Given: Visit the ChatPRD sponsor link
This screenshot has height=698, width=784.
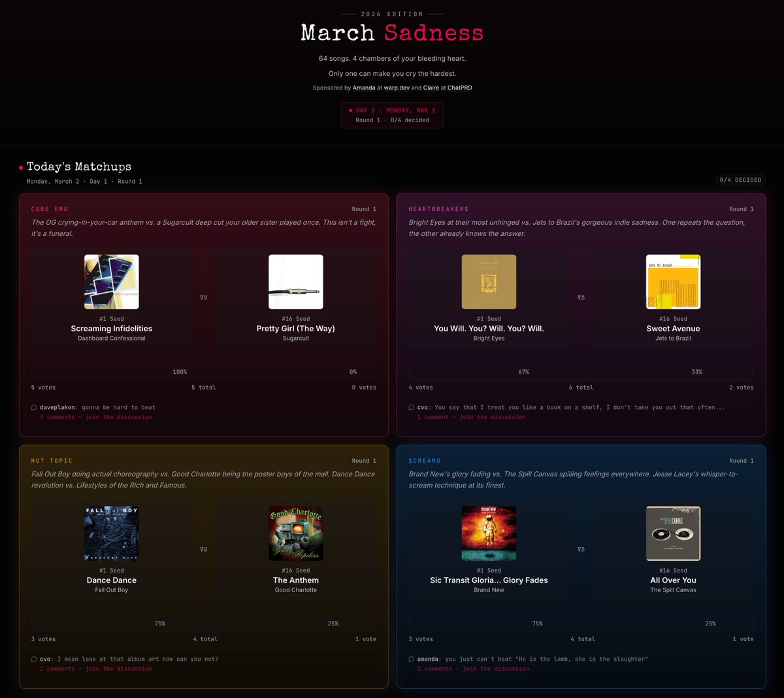Looking at the screenshot, I should (x=459, y=88).
